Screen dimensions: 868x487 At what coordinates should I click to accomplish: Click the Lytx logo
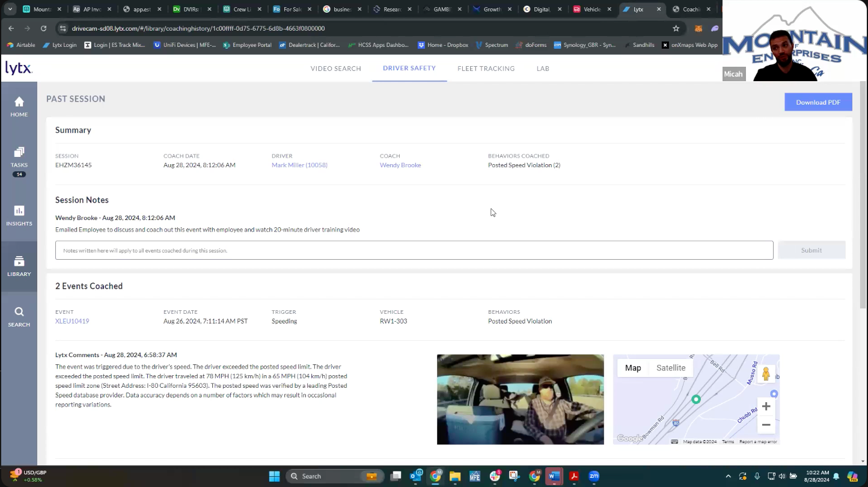click(19, 68)
